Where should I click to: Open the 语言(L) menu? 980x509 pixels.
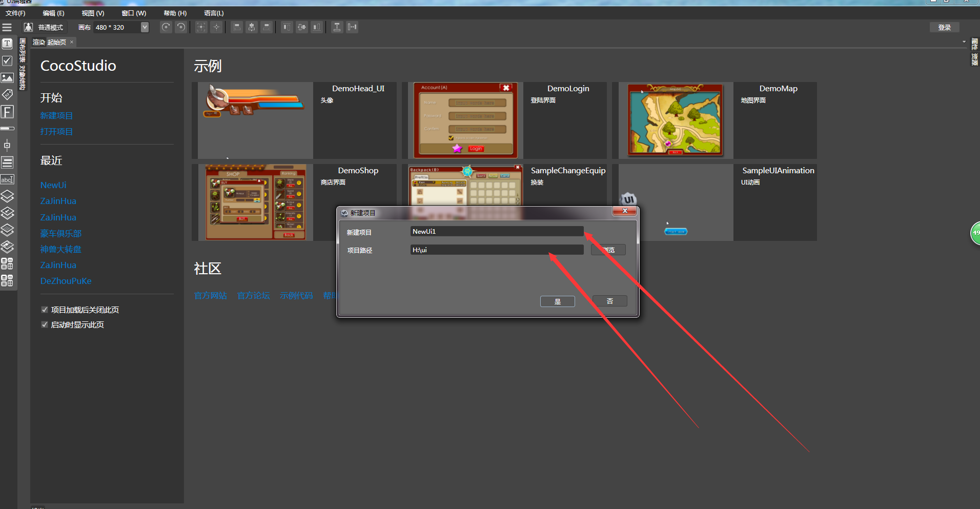pyautogui.click(x=214, y=13)
